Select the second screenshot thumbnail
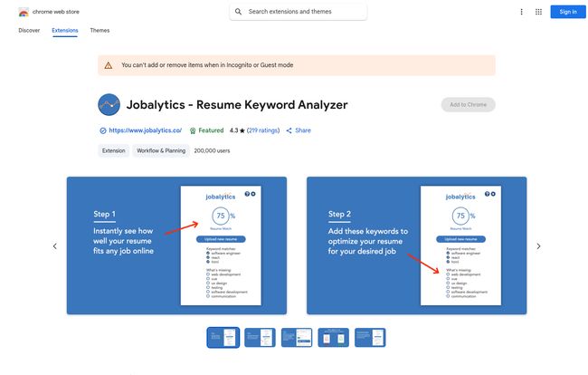This screenshot has height=375, width=588. (260, 338)
